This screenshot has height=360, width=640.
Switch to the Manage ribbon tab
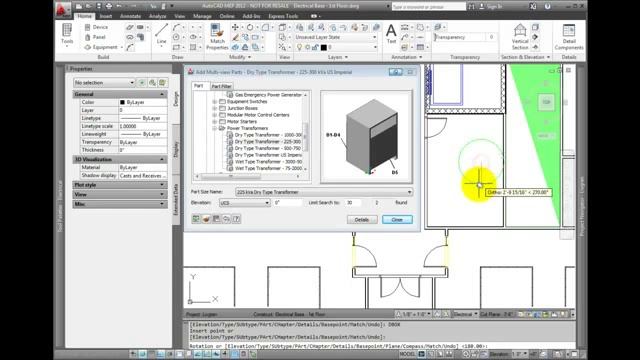tap(202, 16)
